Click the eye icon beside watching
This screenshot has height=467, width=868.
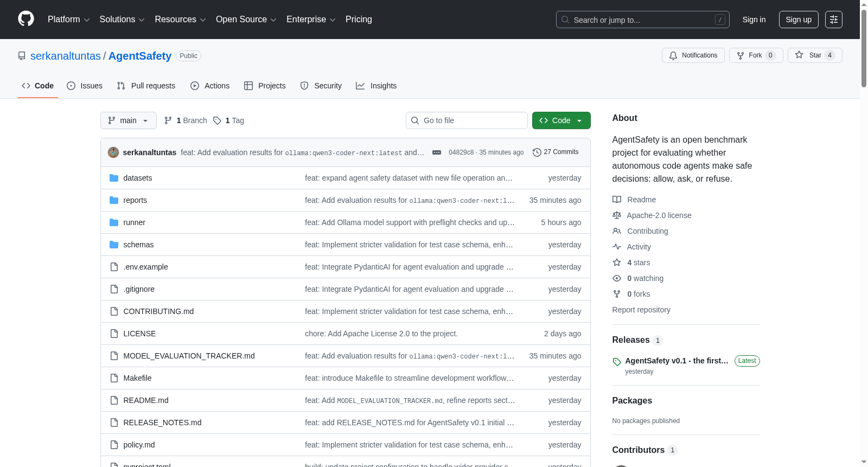coord(617,278)
